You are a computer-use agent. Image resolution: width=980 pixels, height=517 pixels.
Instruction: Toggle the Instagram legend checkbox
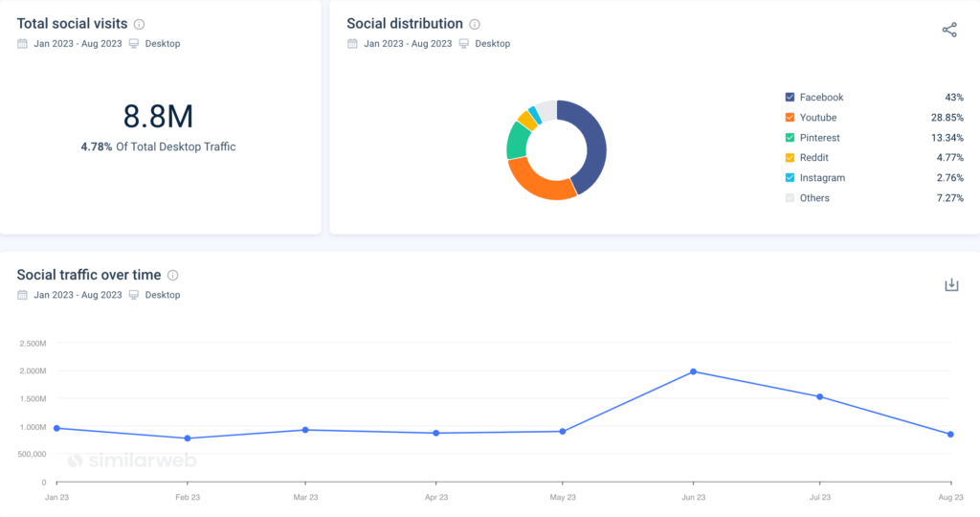(x=790, y=178)
